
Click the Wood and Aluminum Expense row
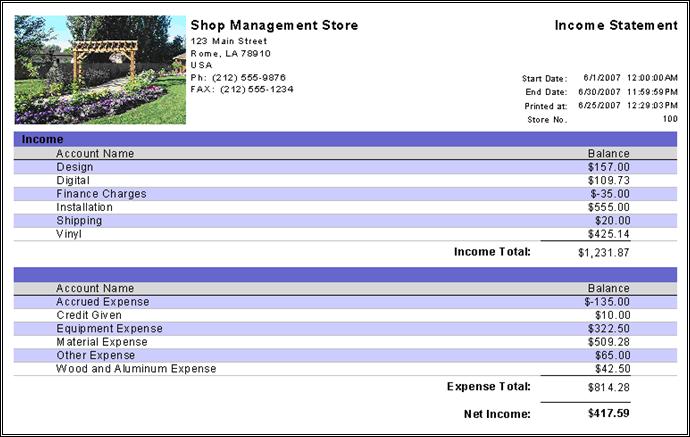tap(345, 369)
